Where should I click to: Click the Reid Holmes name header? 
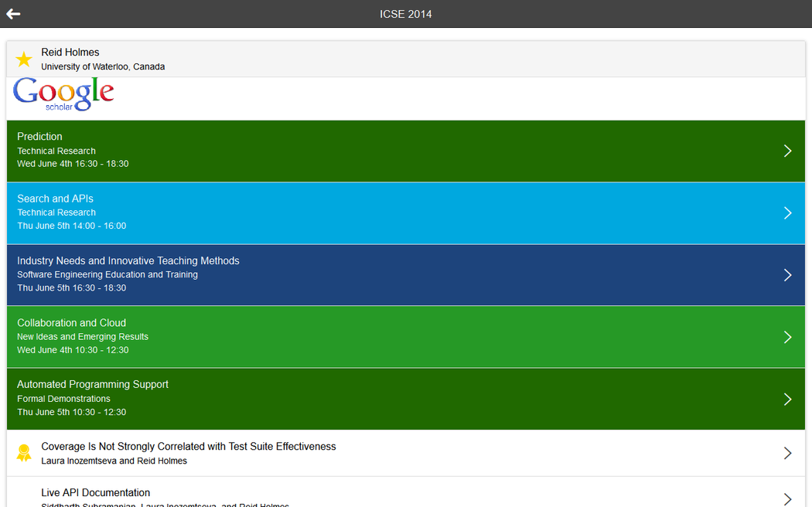[x=70, y=53]
